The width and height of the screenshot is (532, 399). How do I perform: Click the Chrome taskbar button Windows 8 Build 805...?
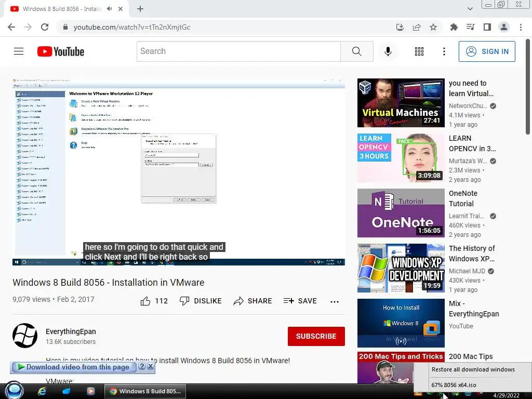145,391
